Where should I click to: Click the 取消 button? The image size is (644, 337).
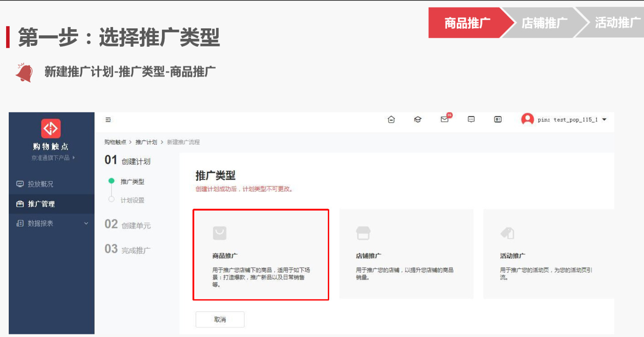(x=220, y=320)
